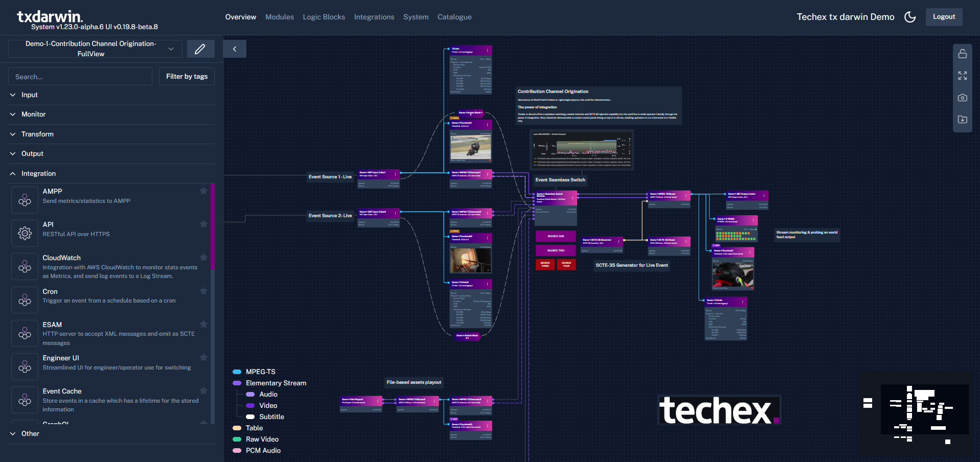Screen dimensions: 980x462
Task: Open Event Source 1 SRT Input node menu
Action: click(395, 174)
